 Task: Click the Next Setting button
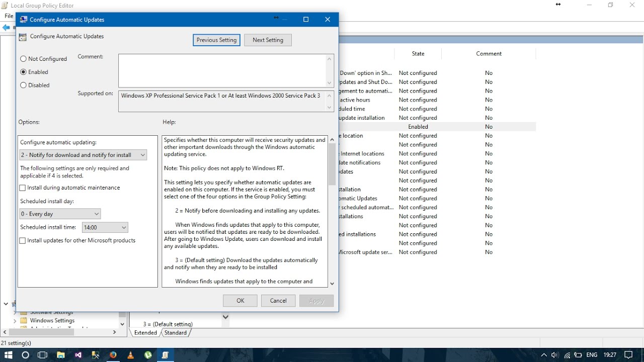coord(268,40)
